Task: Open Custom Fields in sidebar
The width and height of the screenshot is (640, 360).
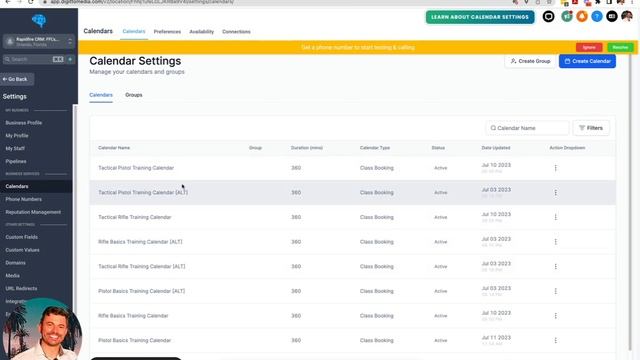Action: [22, 237]
